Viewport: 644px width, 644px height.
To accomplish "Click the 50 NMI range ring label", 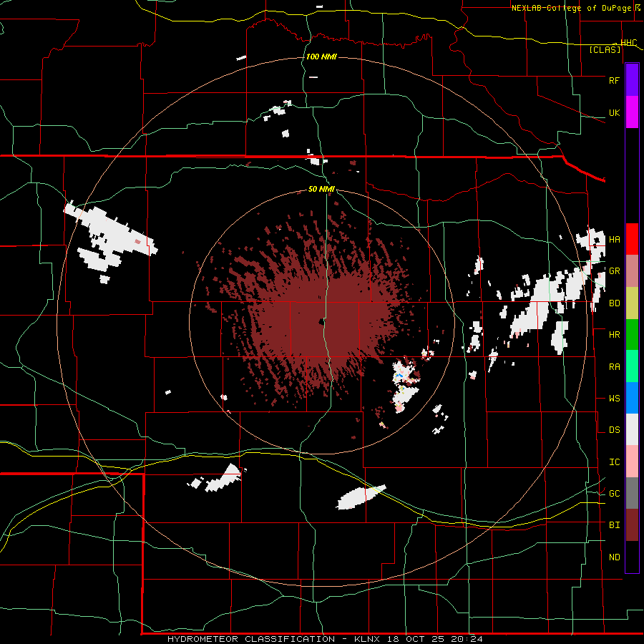I will tap(321, 189).
